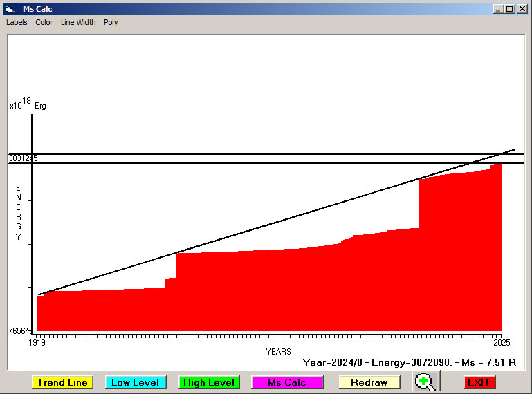Click the Ms Calc window title icon

10,9
